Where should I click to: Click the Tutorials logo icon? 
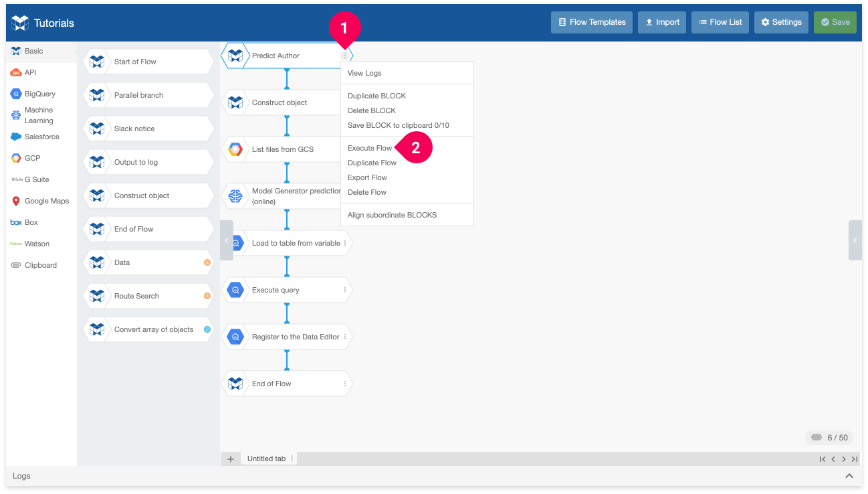(x=20, y=23)
